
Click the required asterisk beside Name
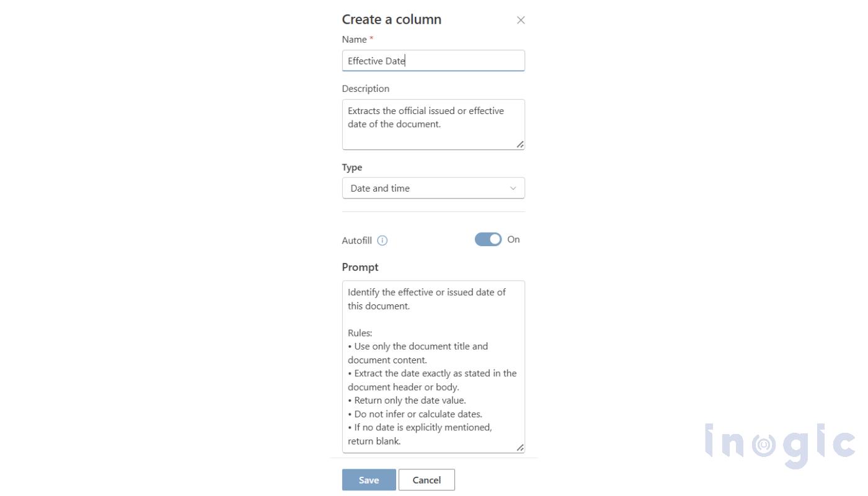[371, 37]
